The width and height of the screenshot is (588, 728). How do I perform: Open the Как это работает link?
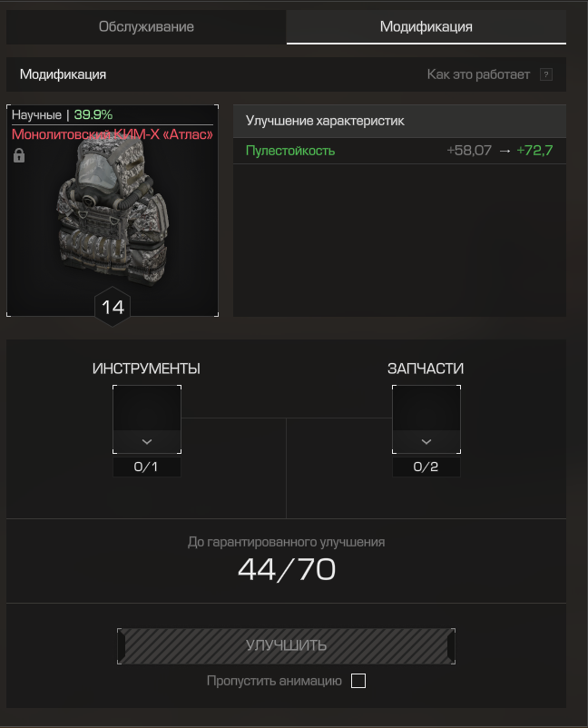click(478, 74)
